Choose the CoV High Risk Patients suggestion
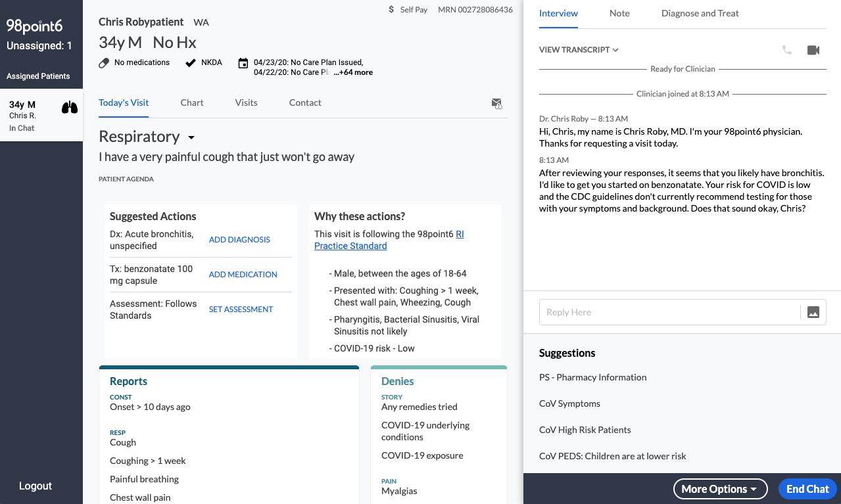The image size is (841, 504). 585,430
